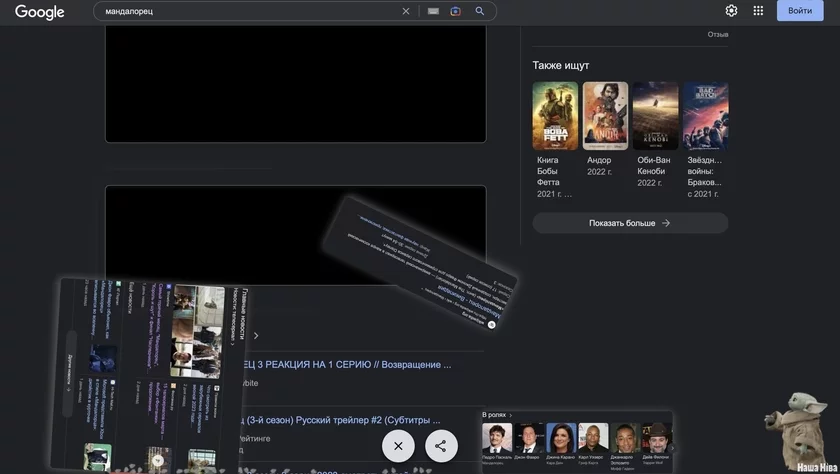Open the Google apps grid
840x474 pixels.
pos(758,11)
